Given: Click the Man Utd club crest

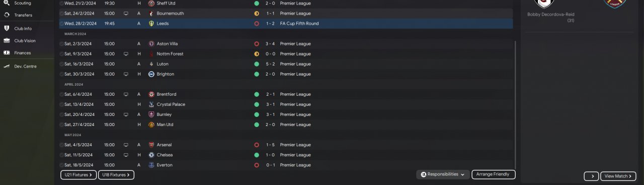Looking at the screenshot, I should pyautogui.click(x=151, y=125).
